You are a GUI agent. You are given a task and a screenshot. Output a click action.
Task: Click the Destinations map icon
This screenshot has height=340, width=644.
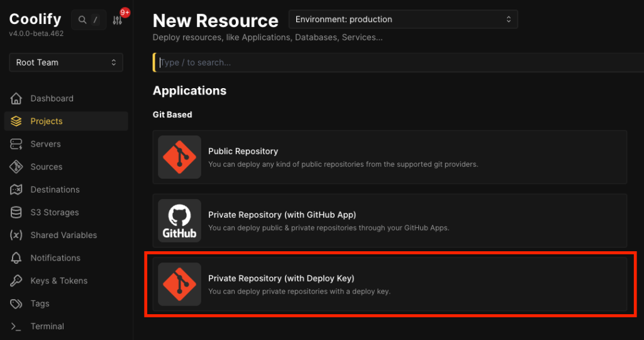pyautogui.click(x=16, y=190)
